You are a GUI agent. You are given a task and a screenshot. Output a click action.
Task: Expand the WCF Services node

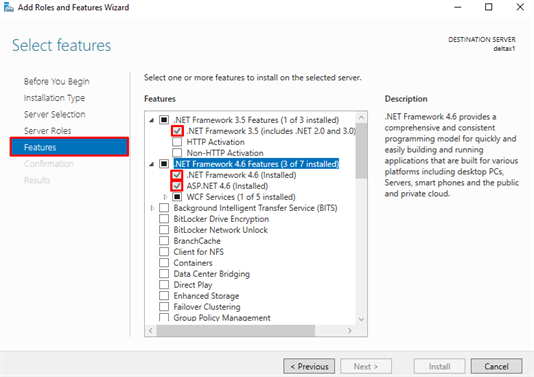[165, 197]
